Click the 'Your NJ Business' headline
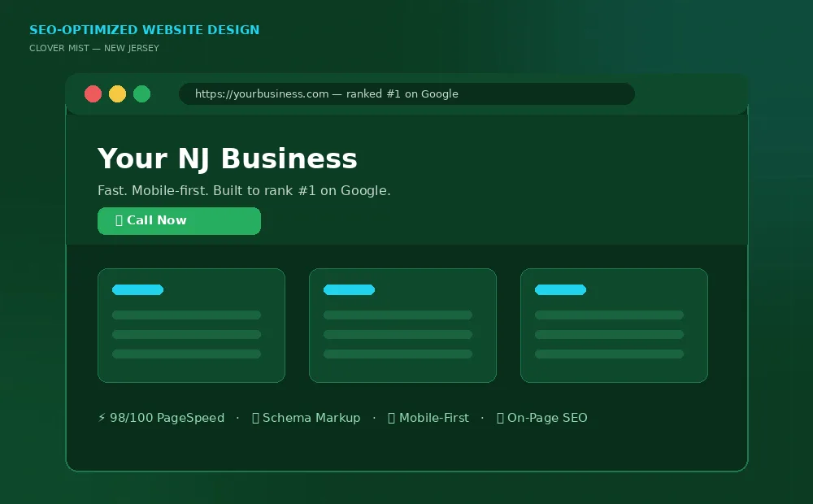This screenshot has height=504, width=813. [227, 159]
